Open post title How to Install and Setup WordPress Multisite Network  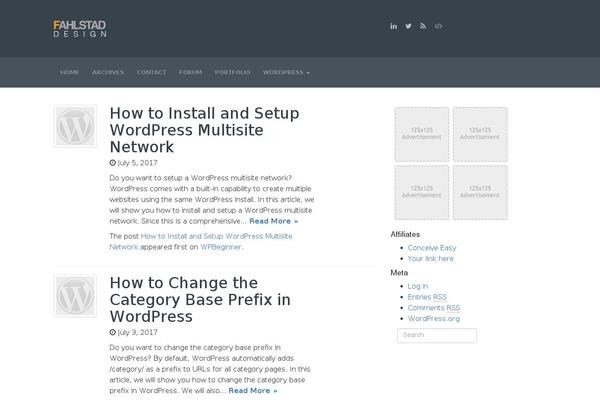[204, 130]
